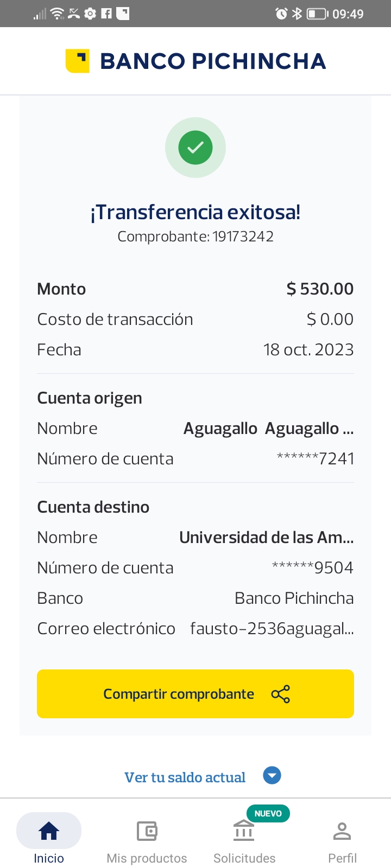391x868 pixels.
Task: Tap the NUEVO badge on Solicitudes
Action: point(268,813)
